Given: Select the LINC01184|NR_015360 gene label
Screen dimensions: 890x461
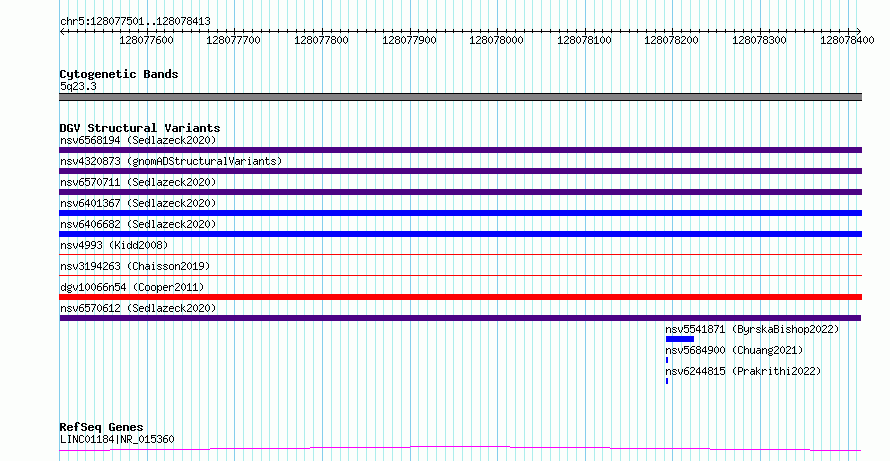Looking at the screenshot, I should tap(117, 439).
